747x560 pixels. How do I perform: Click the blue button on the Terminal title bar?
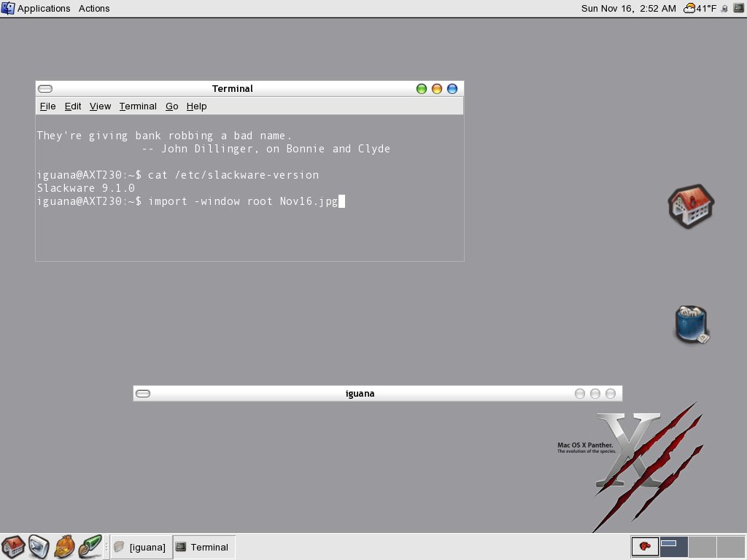452,88
